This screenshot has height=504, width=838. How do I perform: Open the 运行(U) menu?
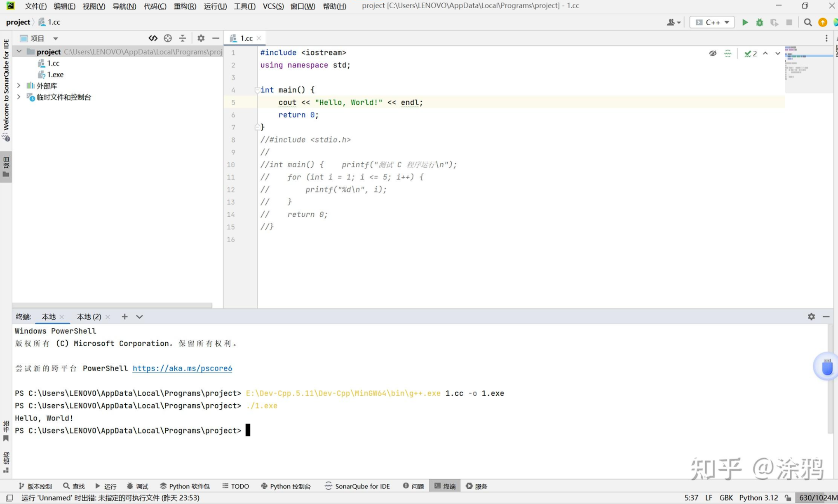pos(215,6)
